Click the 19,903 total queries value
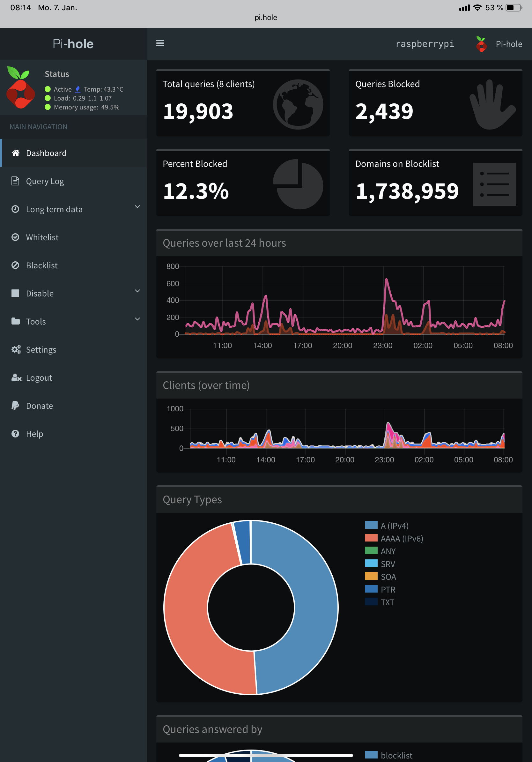Viewport: 532px width, 762px height. tap(198, 111)
